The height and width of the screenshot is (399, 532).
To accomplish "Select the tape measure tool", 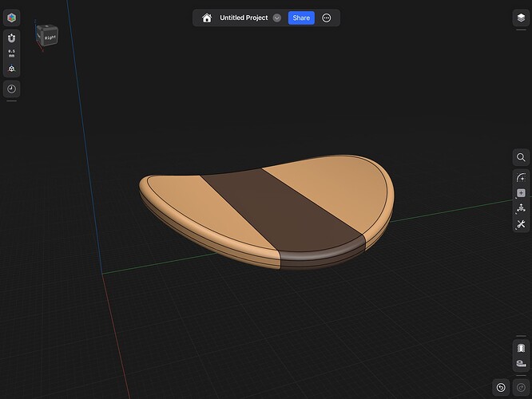I will click(x=521, y=363).
